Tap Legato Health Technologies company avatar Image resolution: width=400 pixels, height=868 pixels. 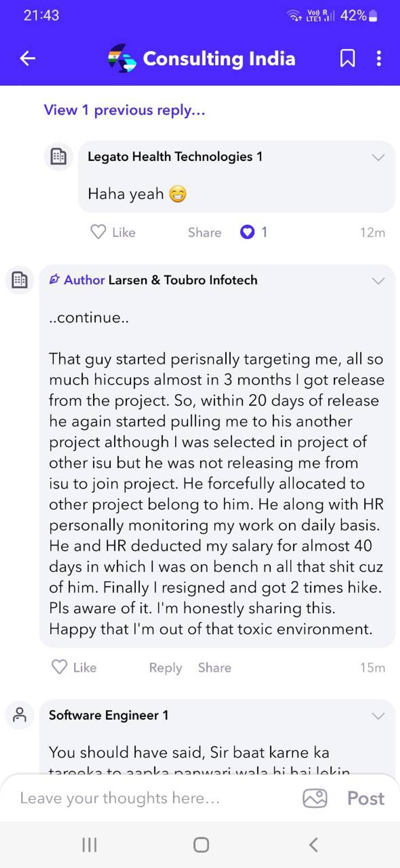point(58,156)
